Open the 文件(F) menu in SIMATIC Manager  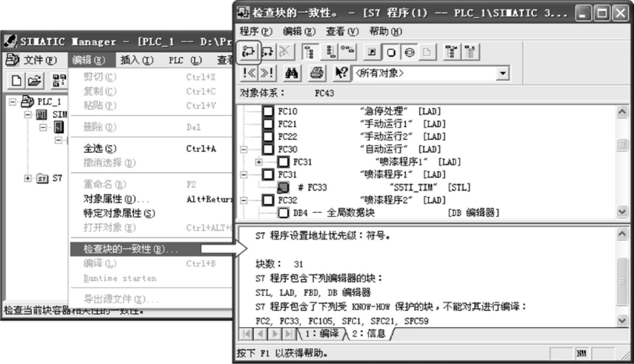(40, 60)
